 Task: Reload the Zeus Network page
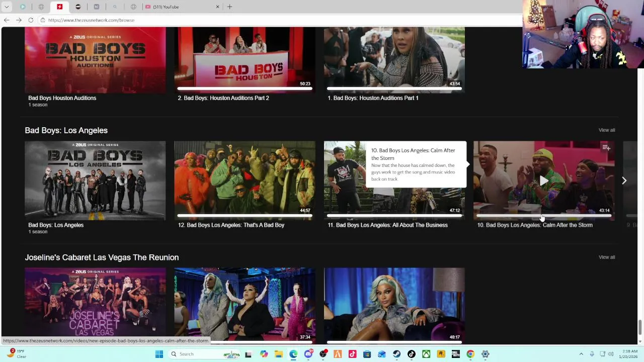31,20
